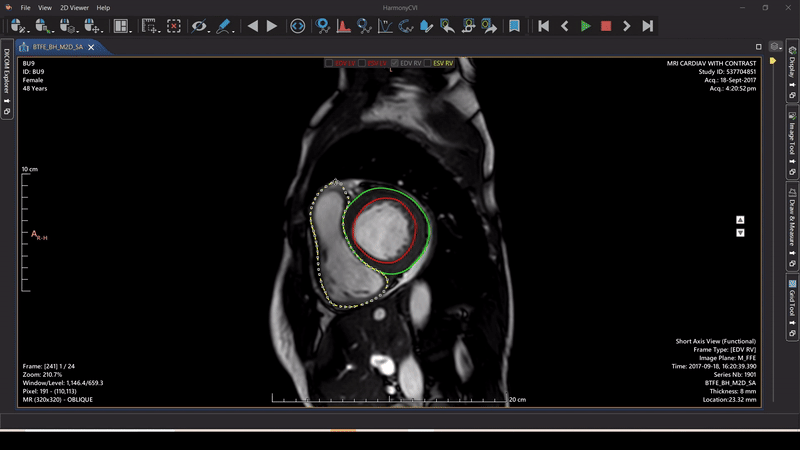
Task: Click the contour undo arrow icon
Action: [447, 26]
